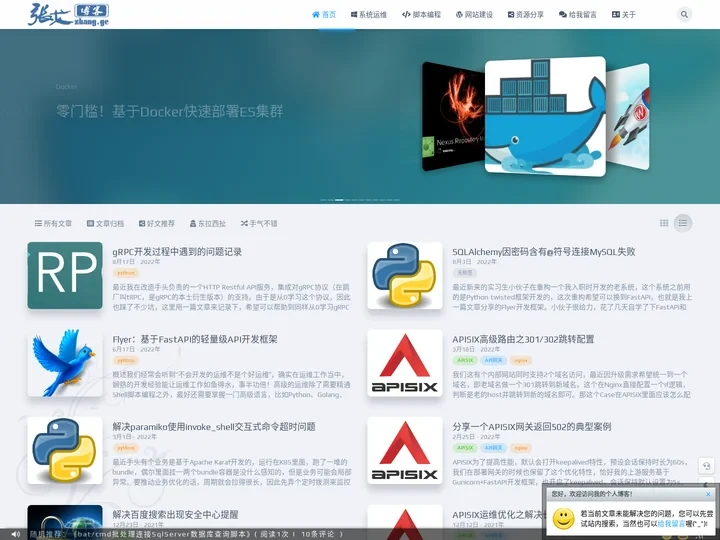The width and height of the screenshot is (720, 540).
Task: Click the Docker category label on slide
Action: point(67,87)
